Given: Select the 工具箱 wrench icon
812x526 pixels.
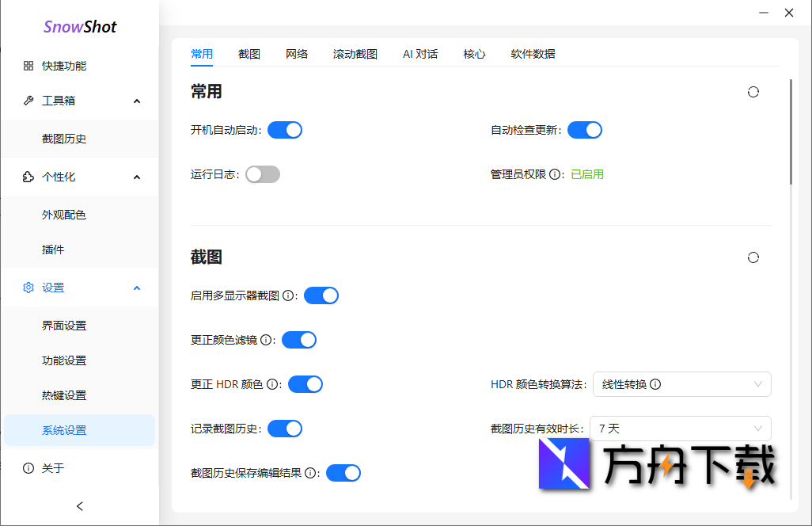Looking at the screenshot, I should (x=28, y=101).
